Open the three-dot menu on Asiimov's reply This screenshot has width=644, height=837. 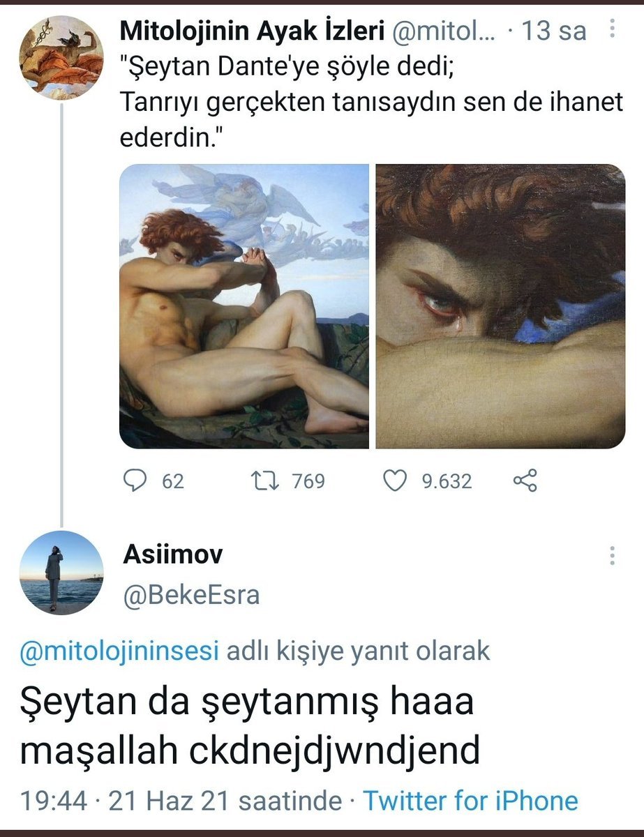[x=612, y=555]
